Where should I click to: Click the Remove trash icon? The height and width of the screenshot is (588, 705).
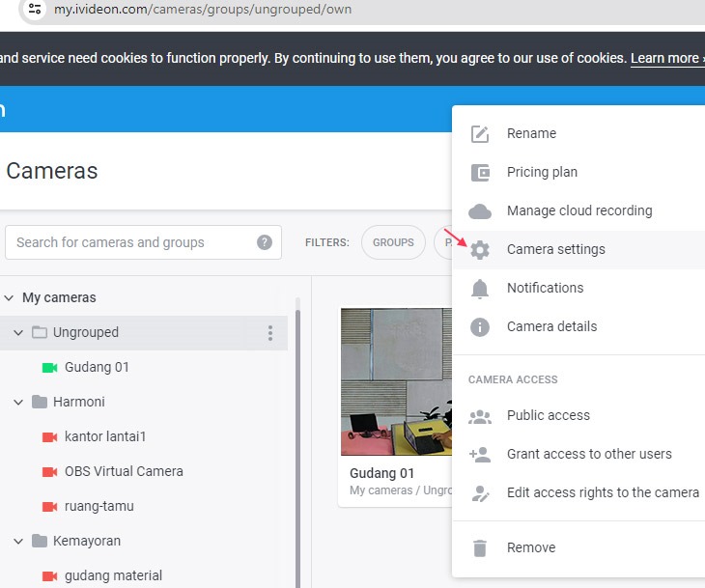tap(480, 548)
